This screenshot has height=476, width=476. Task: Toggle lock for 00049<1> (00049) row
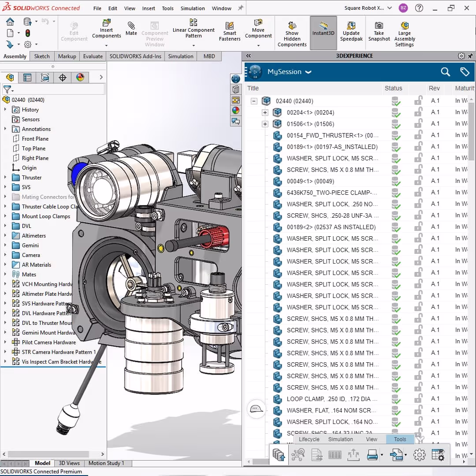(x=418, y=181)
